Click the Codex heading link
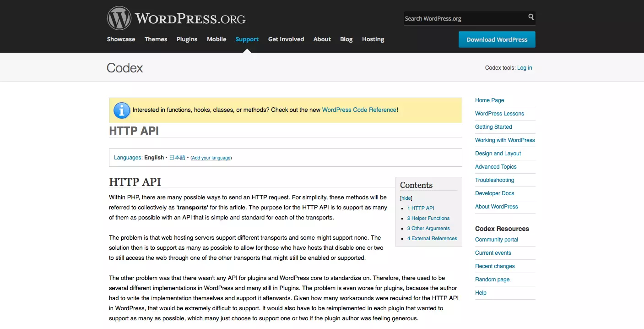644x329 pixels. 125,68
